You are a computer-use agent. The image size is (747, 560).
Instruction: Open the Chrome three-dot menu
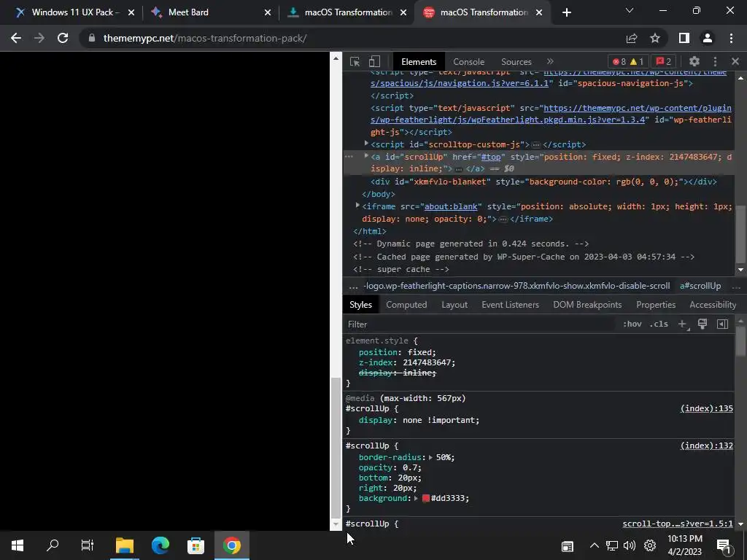(x=731, y=38)
